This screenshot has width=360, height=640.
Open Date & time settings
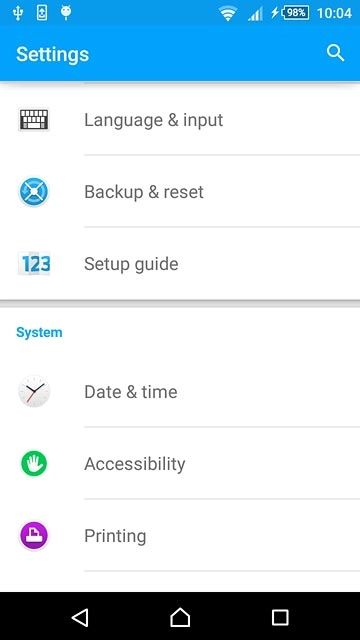pyautogui.click(x=180, y=391)
